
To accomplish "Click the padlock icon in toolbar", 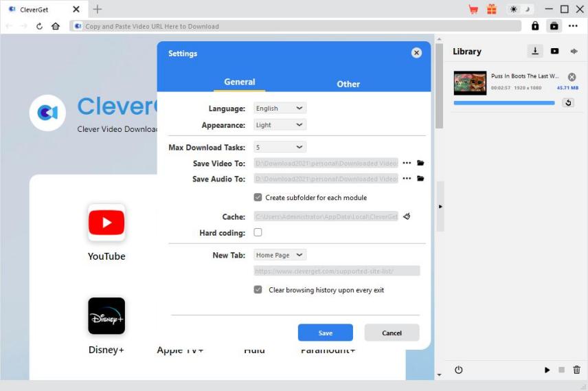I will (x=535, y=26).
